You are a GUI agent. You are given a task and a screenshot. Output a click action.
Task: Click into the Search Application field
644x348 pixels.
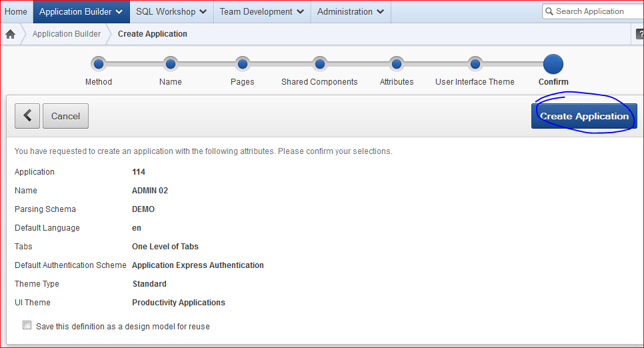[593, 11]
